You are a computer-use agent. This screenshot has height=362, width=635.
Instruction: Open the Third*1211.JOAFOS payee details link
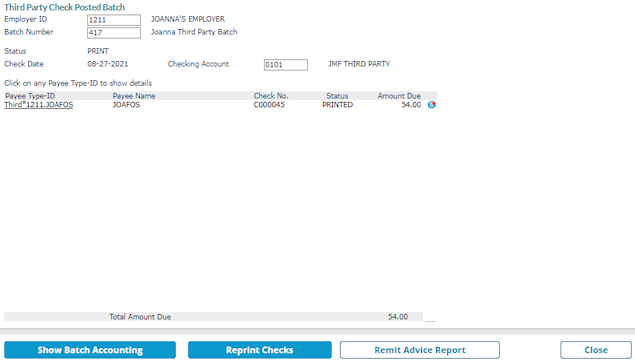38,105
